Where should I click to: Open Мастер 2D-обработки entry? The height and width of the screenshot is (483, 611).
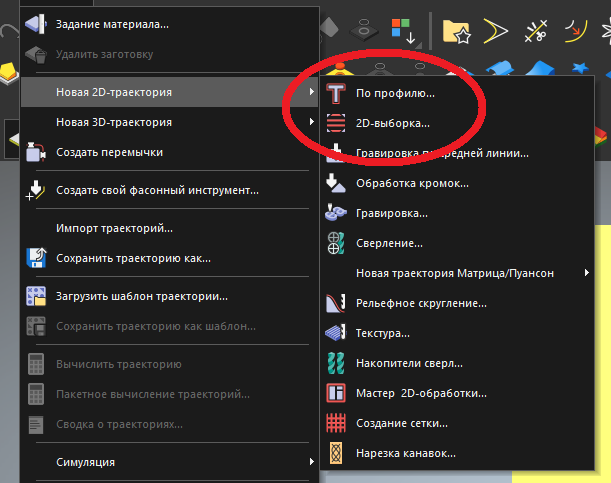tap(457, 393)
